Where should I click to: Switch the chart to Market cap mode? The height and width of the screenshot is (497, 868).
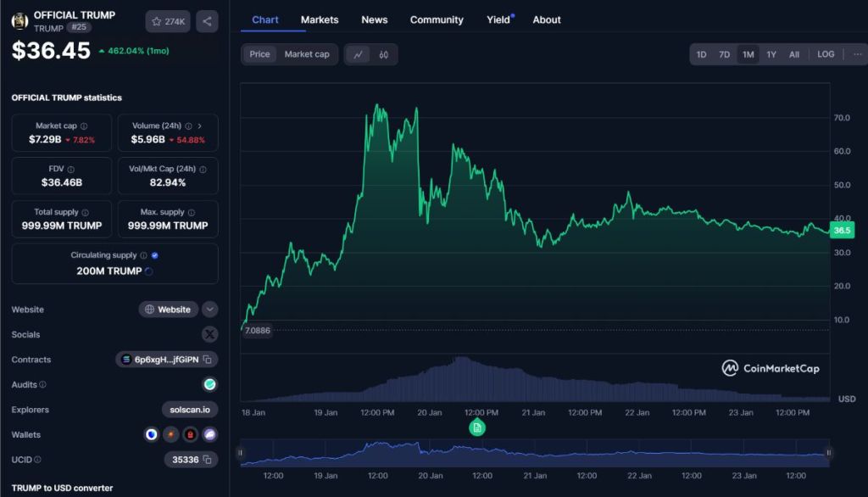click(x=306, y=54)
